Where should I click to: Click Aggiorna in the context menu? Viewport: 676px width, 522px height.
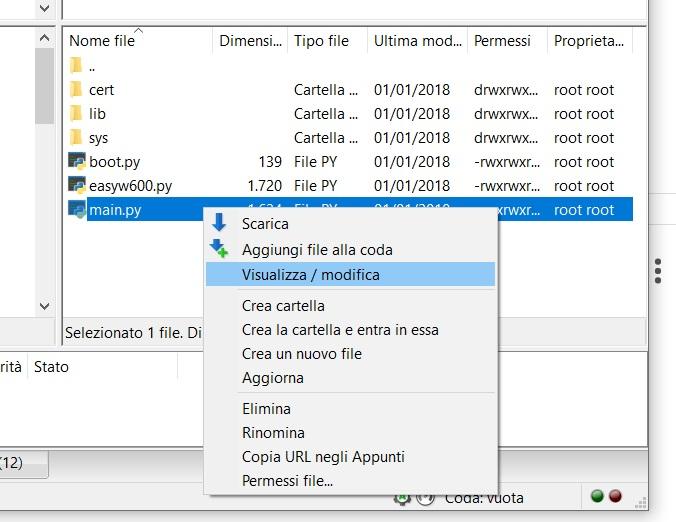[350, 378]
